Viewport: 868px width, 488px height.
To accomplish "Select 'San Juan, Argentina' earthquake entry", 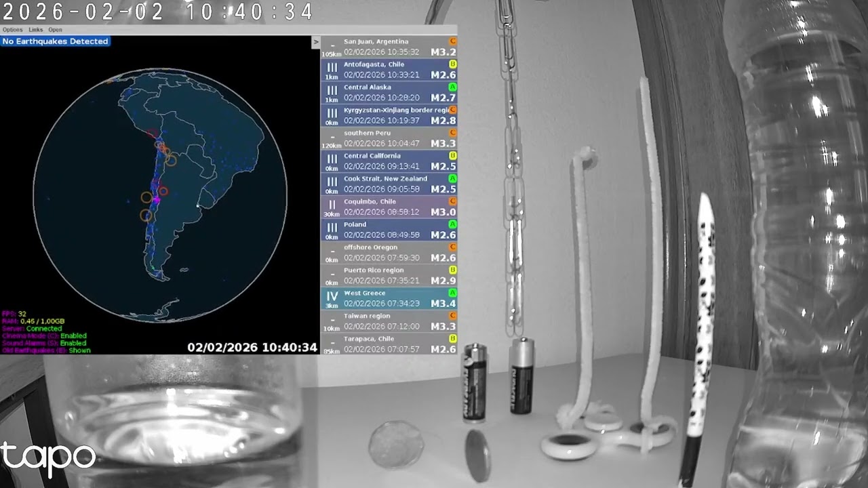I will pyautogui.click(x=389, y=47).
